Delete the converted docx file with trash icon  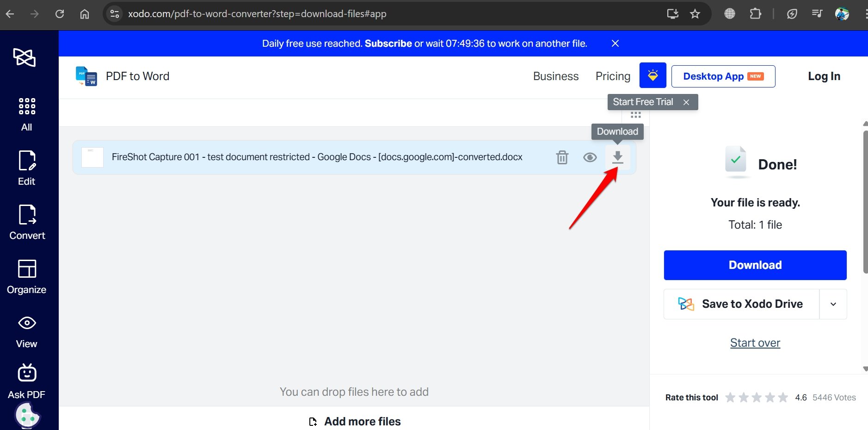[562, 157]
